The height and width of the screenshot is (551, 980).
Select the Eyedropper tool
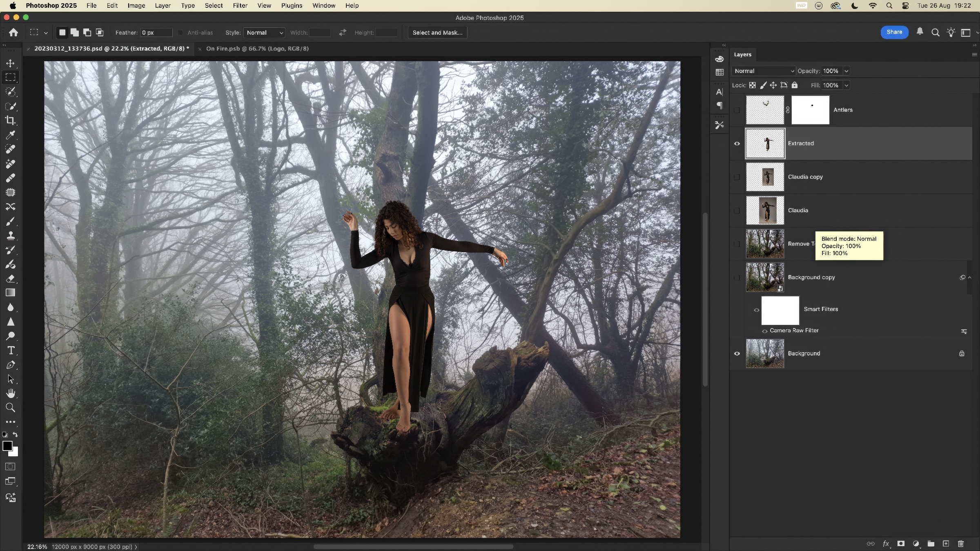(x=11, y=135)
